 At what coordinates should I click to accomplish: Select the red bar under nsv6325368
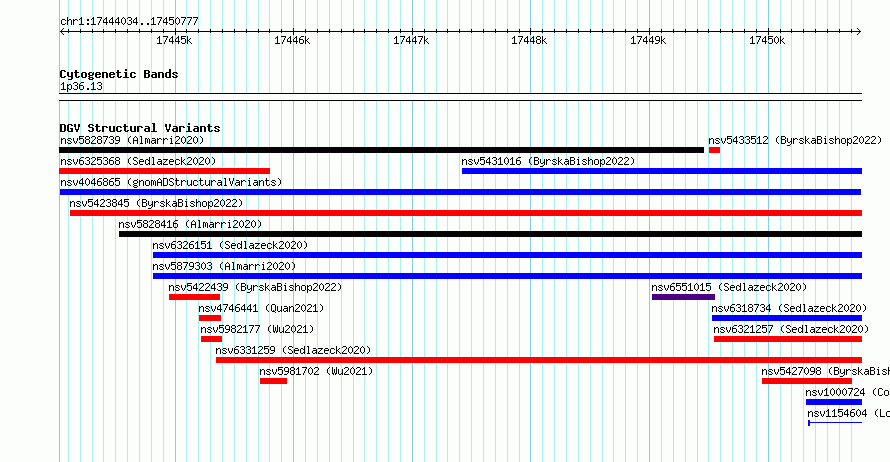click(x=165, y=171)
